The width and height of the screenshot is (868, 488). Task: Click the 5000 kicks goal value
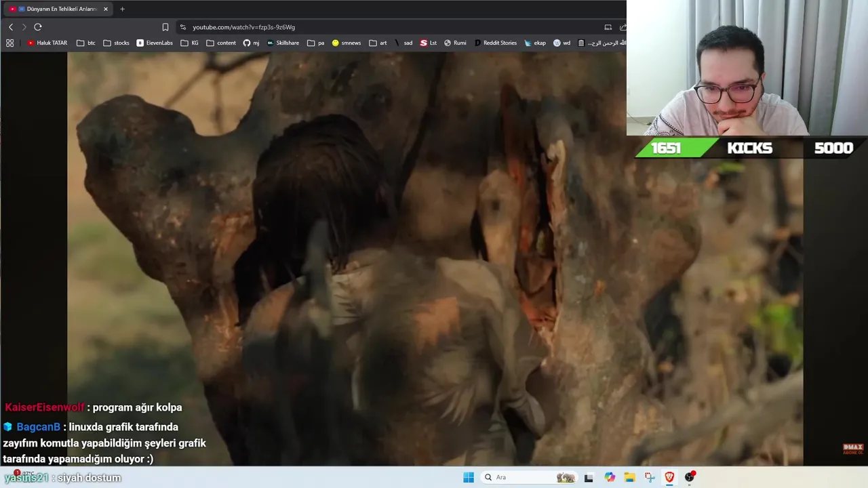pos(833,148)
